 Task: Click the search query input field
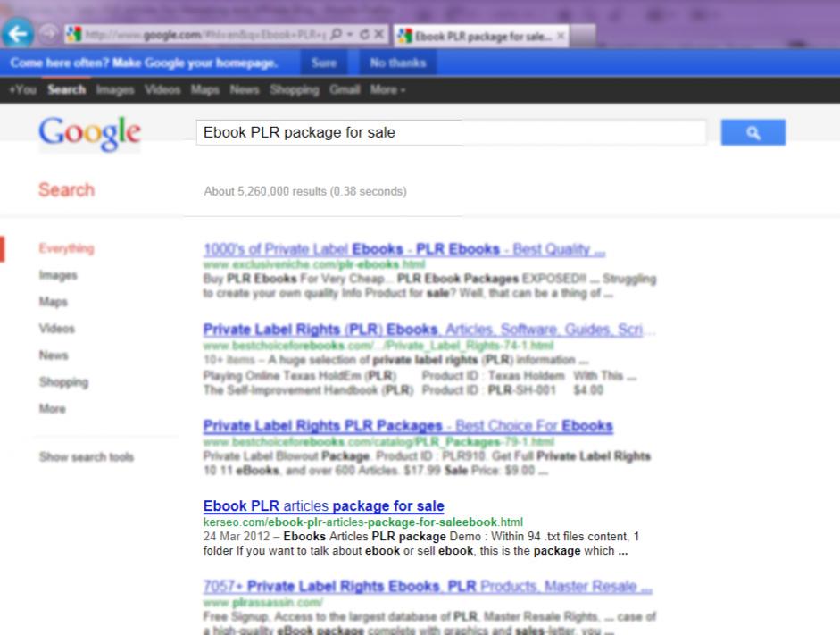coord(451,132)
